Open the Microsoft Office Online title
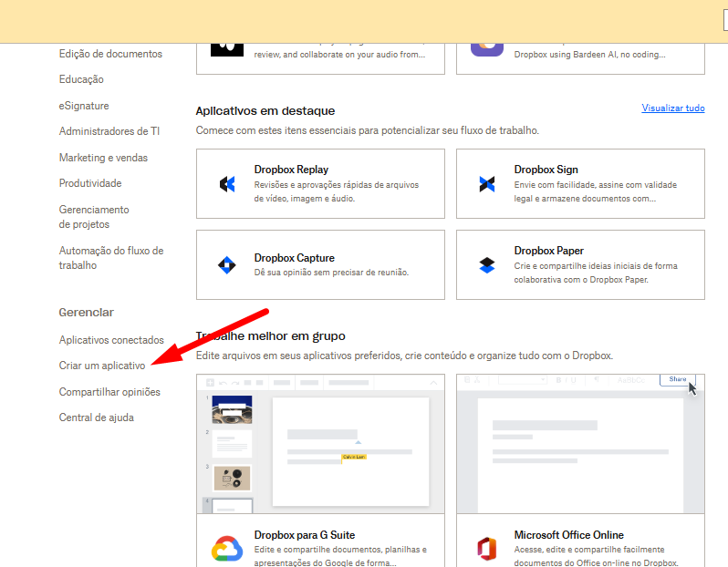Viewport: 728px width, 567px height. point(568,535)
